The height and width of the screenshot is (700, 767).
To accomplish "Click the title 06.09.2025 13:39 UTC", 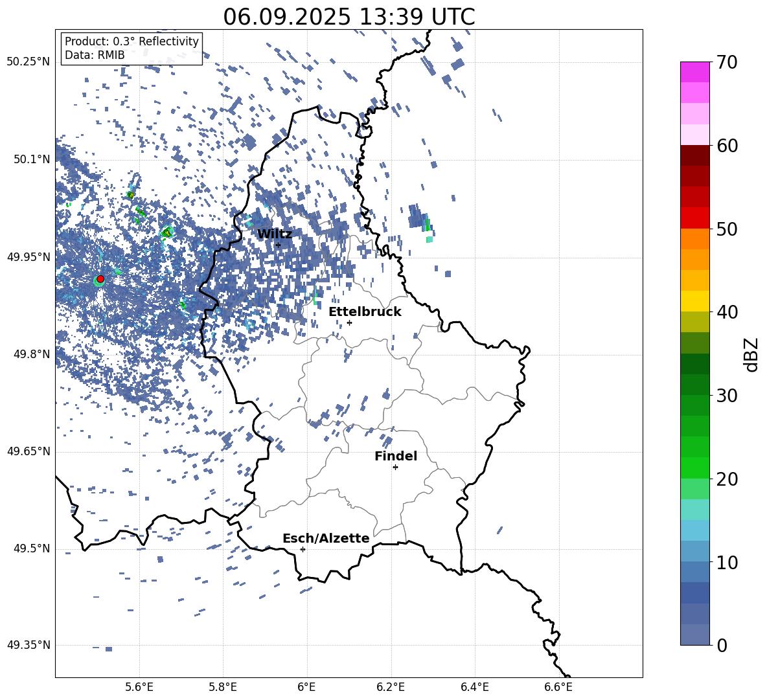I will click(x=349, y=17).
